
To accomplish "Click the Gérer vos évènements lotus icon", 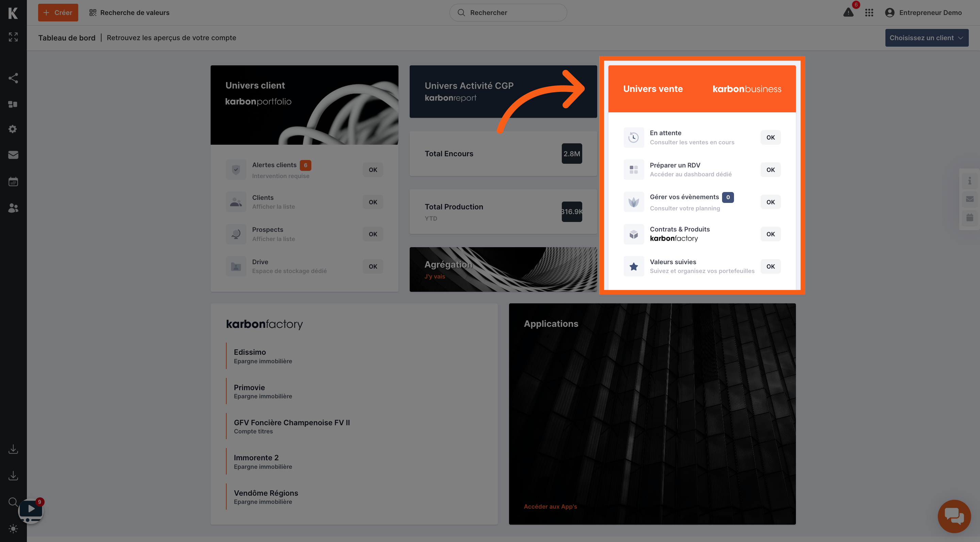I will 633,202.
